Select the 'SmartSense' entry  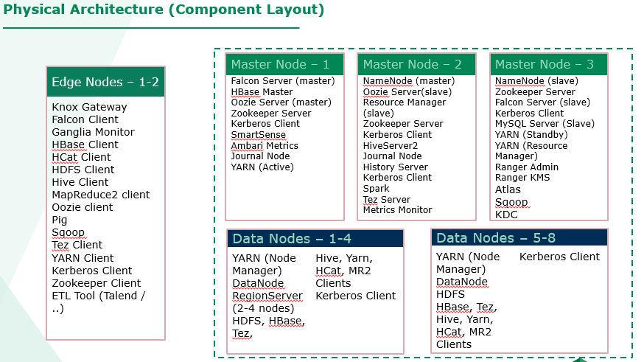(x=259, y=135)
